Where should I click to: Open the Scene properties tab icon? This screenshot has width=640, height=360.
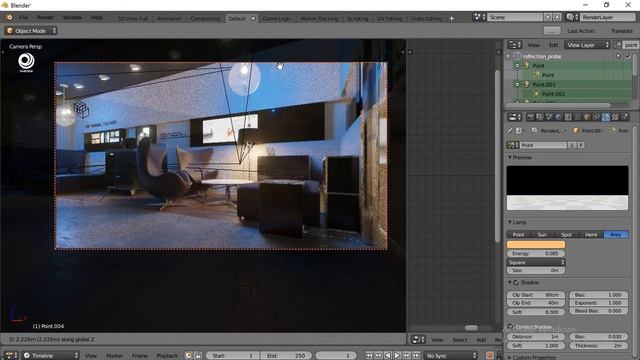[549, 117]
